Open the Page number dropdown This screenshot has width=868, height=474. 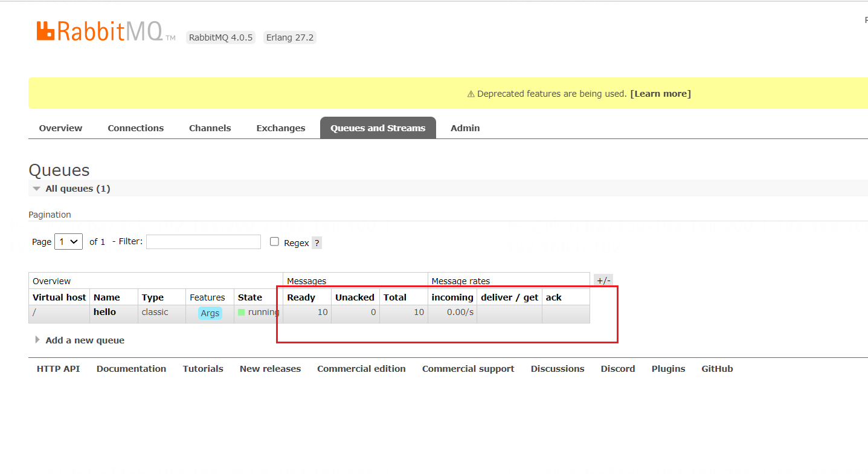point(68,242)
